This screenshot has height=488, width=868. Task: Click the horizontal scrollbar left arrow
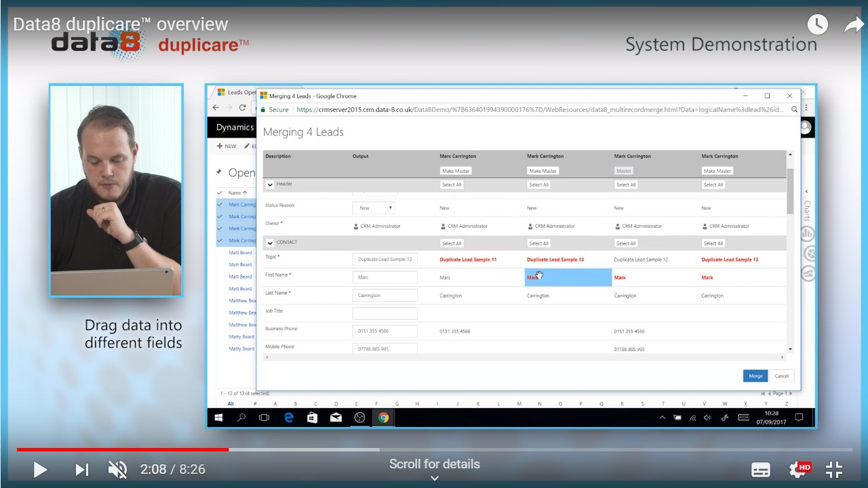[x=266, y=359]
